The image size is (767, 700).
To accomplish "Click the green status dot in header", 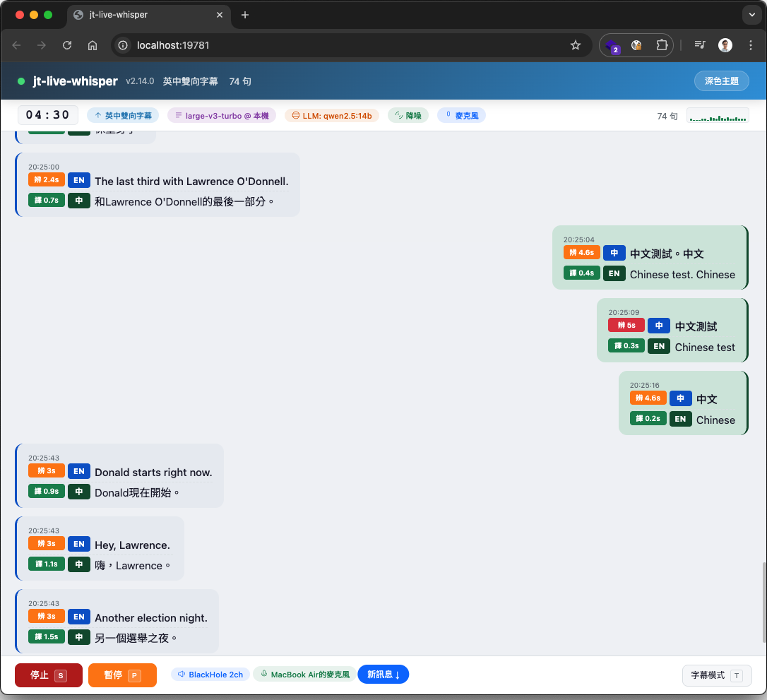I will pyautogui.click(x=21, y=81).
